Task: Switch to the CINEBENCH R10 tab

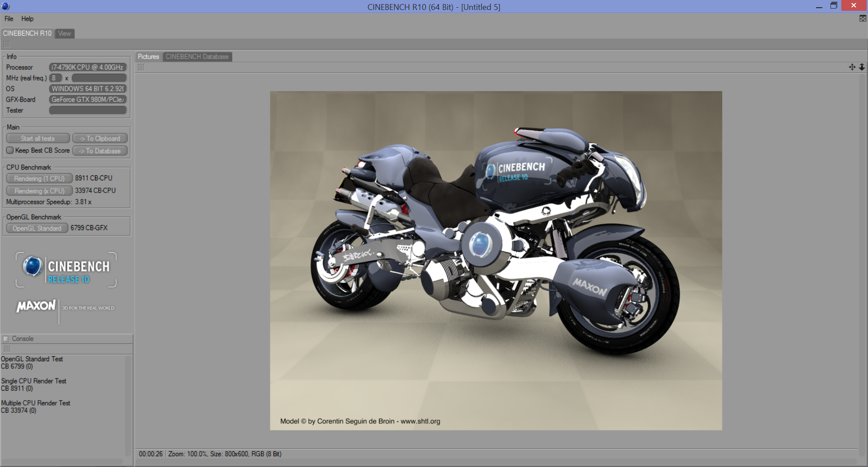Action: tap(27, 33)
